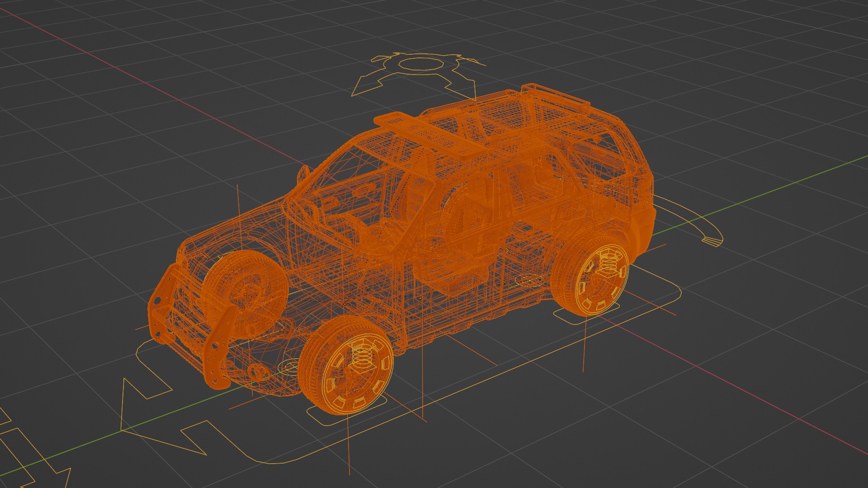Image resolution: width=868 pixels, height=488 pixels.
Task: Select the small elliptical widget under the rear floor
Action: 530,280
